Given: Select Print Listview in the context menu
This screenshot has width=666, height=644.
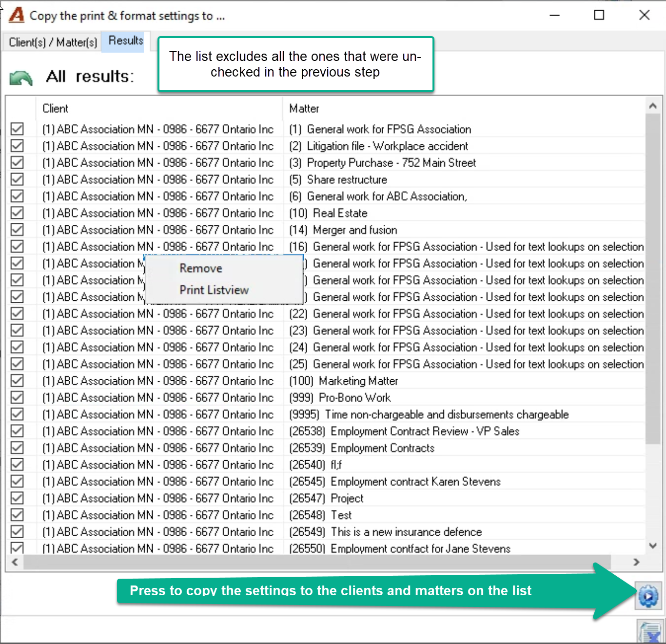Looking at the screenshot, I should click(x=214, y=290).
